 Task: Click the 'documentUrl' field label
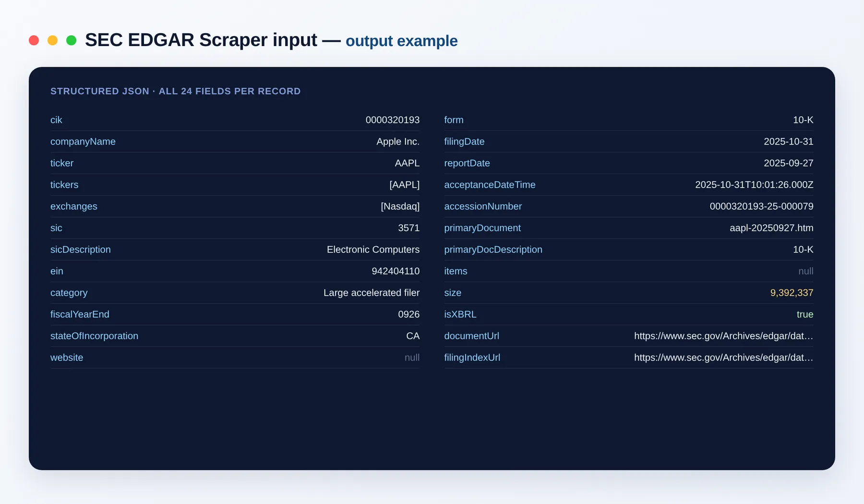point(471,336)
